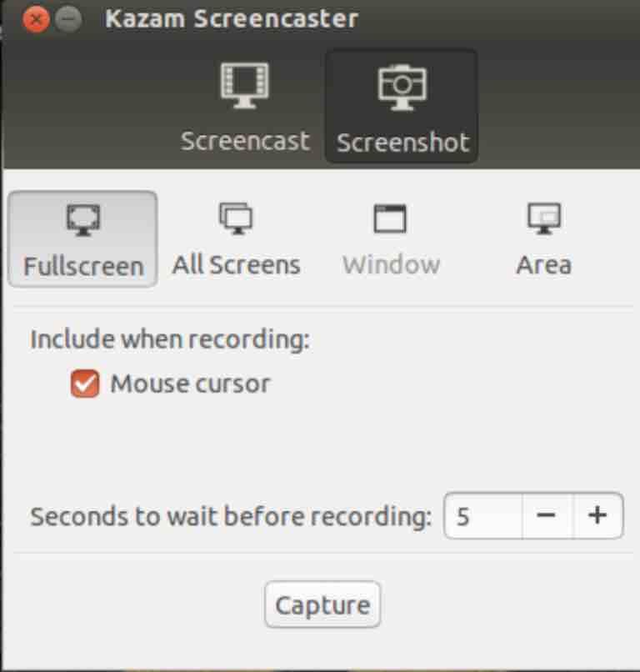This screenshot has height=672, width=640.
Task: Close the Kazam Screencaster window
Action: tap(36, 19)
